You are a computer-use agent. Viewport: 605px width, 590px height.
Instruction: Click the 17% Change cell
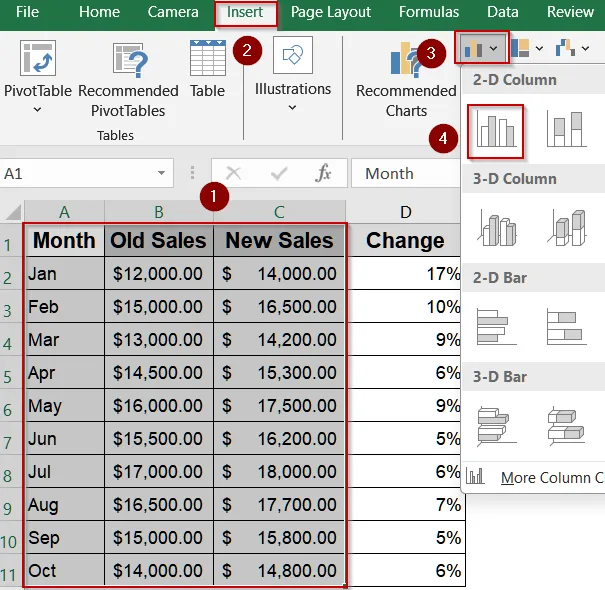[x=405, y=274]
